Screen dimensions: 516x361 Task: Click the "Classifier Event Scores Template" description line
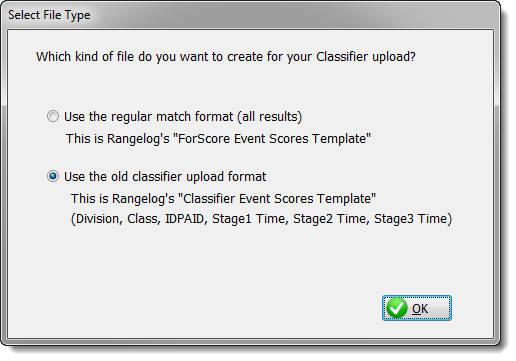[x=223, y=199]
